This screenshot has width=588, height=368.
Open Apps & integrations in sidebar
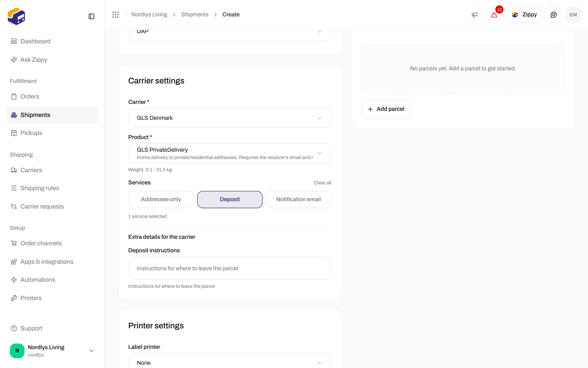click(52, 262)
